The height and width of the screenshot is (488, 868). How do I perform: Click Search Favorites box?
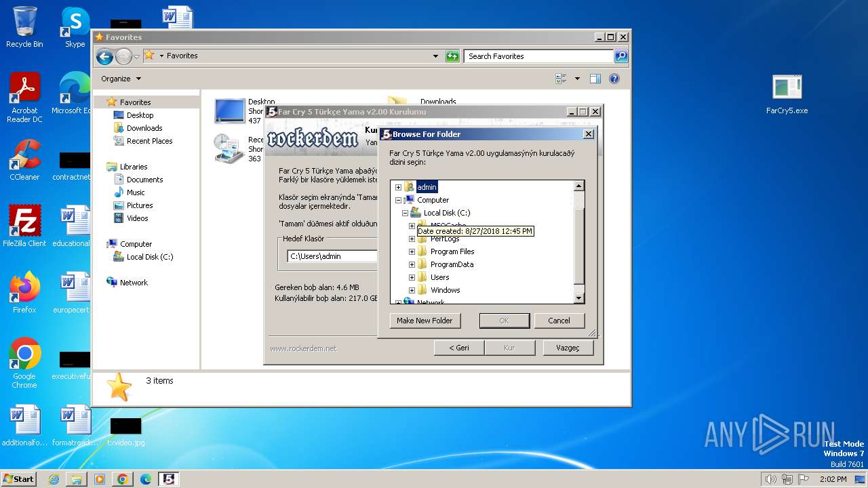pos(539,56)
